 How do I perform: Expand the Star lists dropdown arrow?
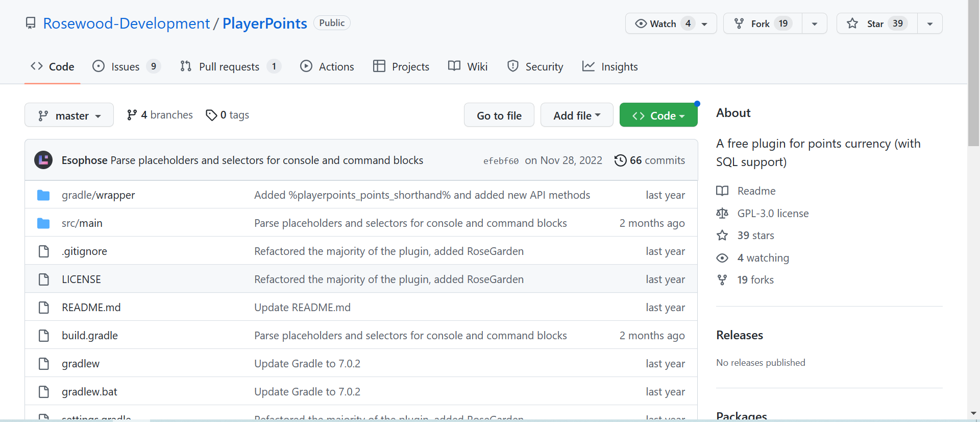click(930, 24)
